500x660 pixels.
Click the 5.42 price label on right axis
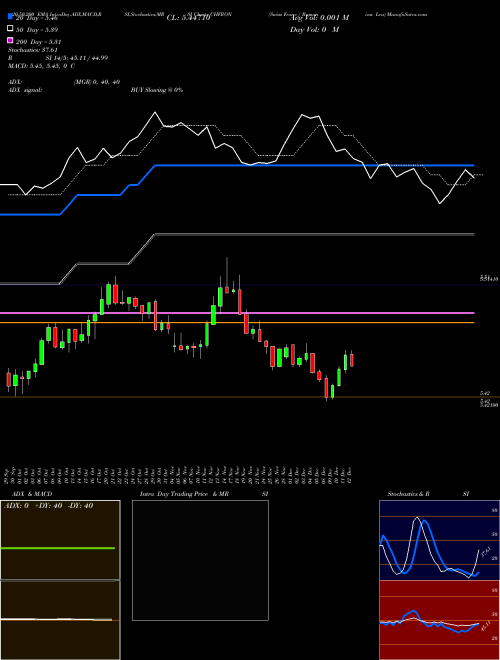tap(484, 393)
